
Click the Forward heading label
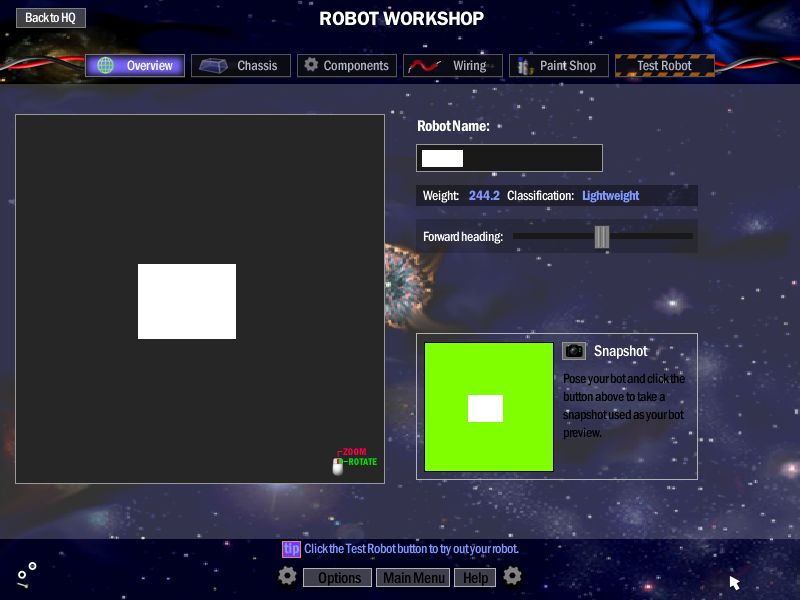pyautogui.click(x=463, y=237)
